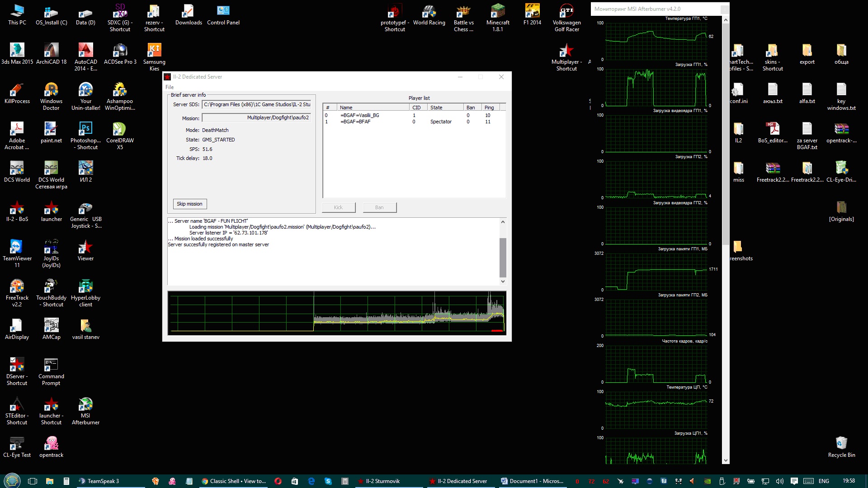Open Adobe Acrobat desktop icon

[x=17, y=136]
